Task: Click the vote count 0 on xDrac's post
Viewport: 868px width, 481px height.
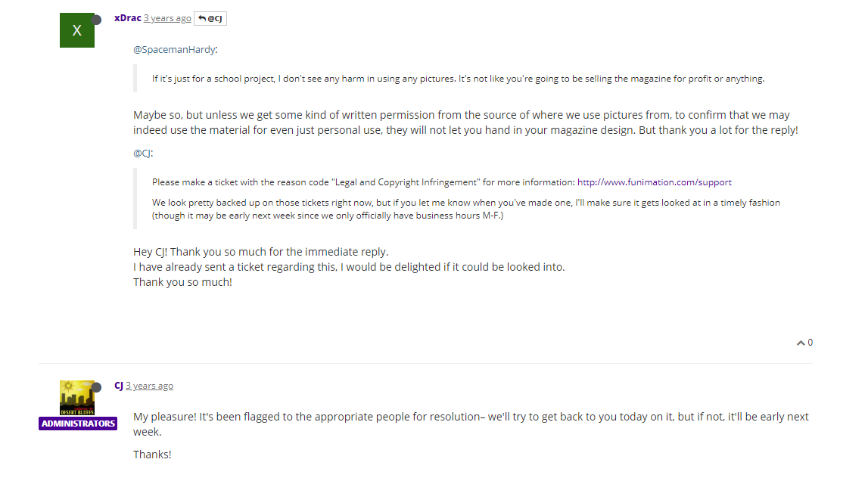Action: [x=810, y=343]
